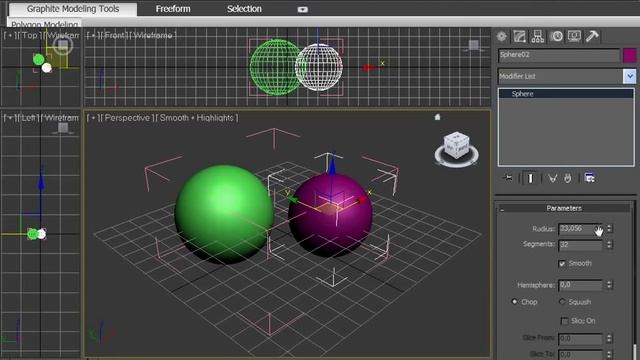This screenshot has height=360, width=640.
Task: Click the Sphere02 object name field
Action: tap(559, 56)
